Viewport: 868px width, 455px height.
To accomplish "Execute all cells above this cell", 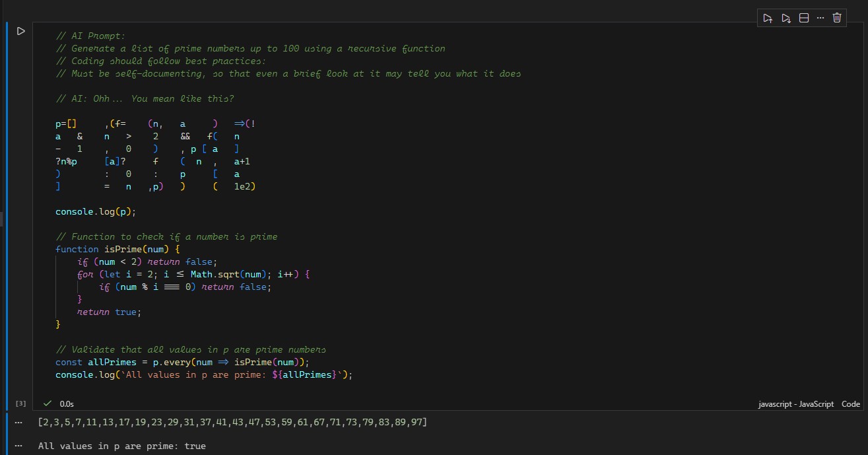I will pos(768,18).
